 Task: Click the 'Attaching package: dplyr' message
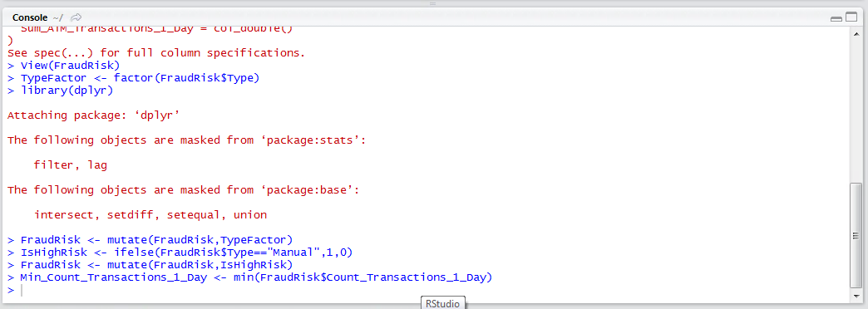tap(94, 115)
